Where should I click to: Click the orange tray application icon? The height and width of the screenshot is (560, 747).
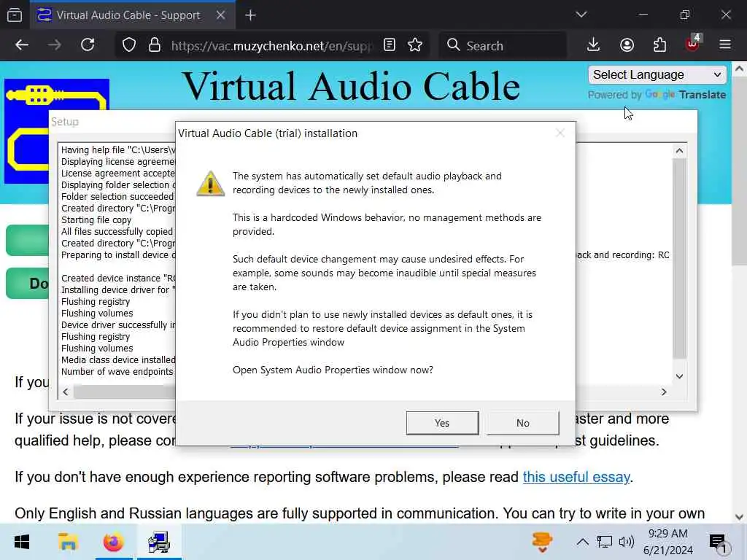[x=542, y=542]
